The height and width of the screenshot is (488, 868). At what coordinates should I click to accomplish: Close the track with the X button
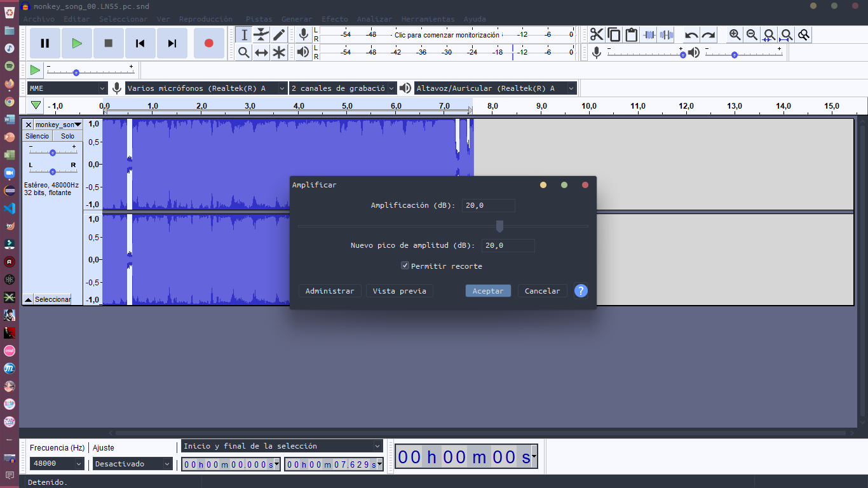pos(29,125)
